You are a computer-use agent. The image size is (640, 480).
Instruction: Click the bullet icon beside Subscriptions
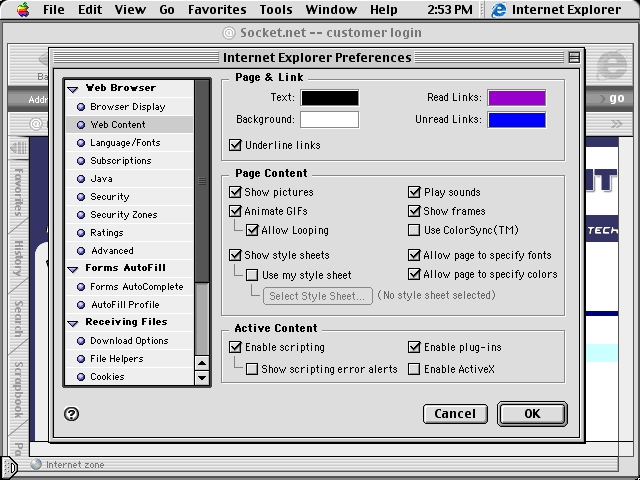pyautogui.click(x=81, y=161)
